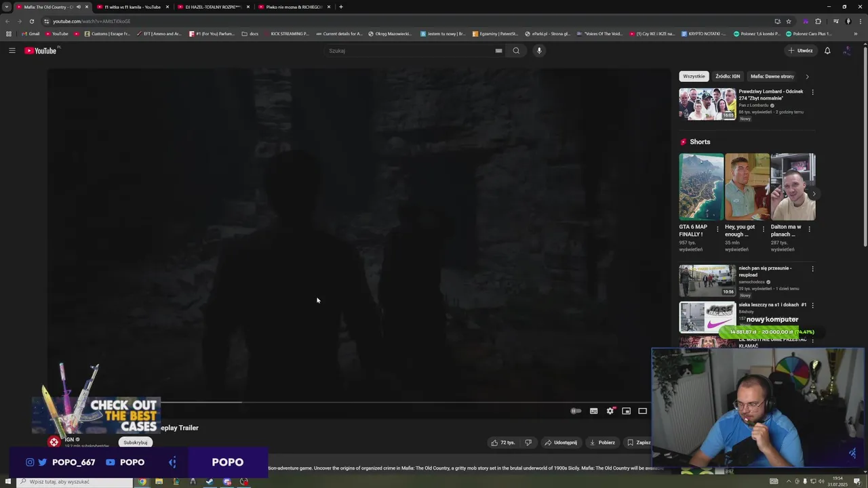Open the on-screen keyboard icon in search
Image resolution: width=868 pixels, height=488 pixels.
(x=498, y=51)
